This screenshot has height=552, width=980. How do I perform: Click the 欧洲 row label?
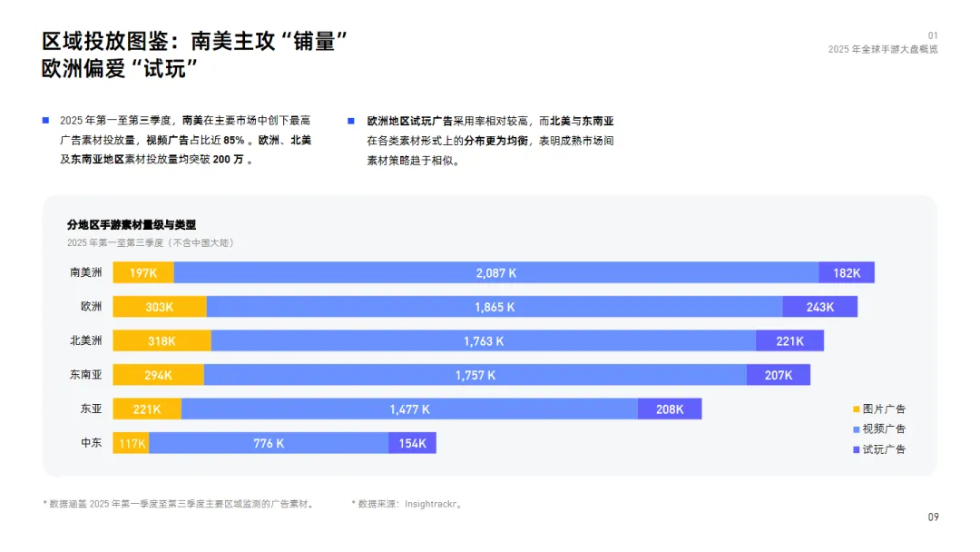[92, 306]
